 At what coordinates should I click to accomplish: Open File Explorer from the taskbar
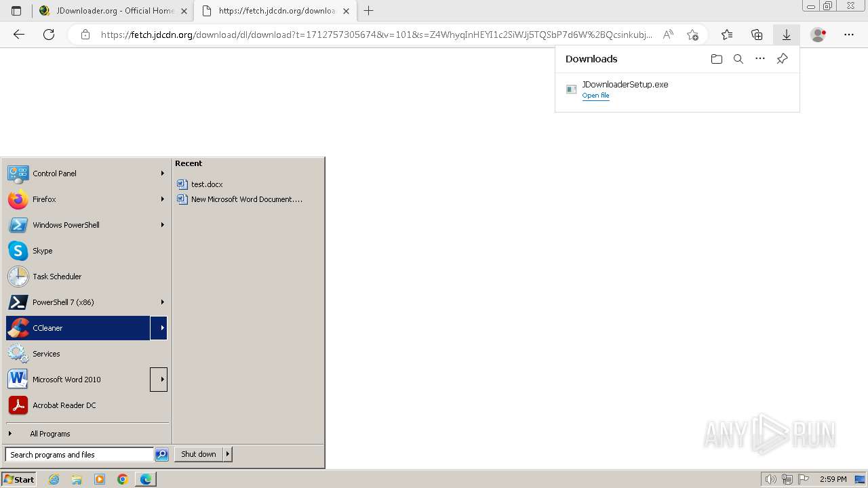click(77, 479)
